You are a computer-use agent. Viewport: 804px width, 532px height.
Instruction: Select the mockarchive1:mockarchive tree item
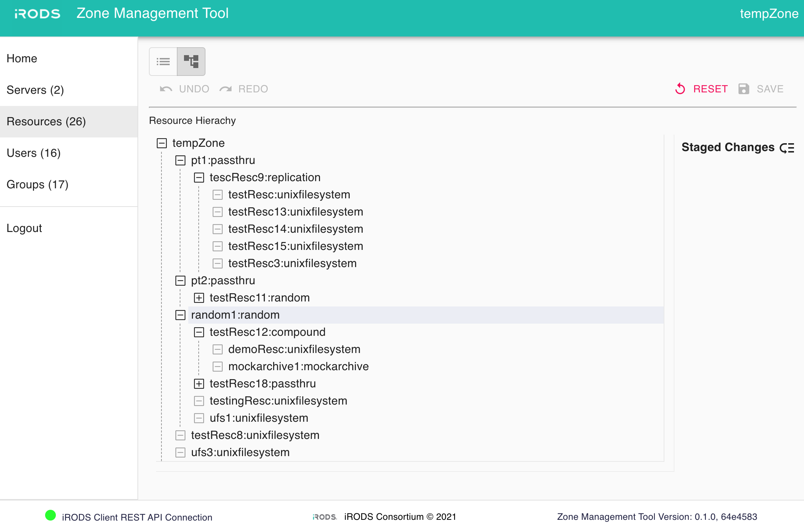coord(298,367)
